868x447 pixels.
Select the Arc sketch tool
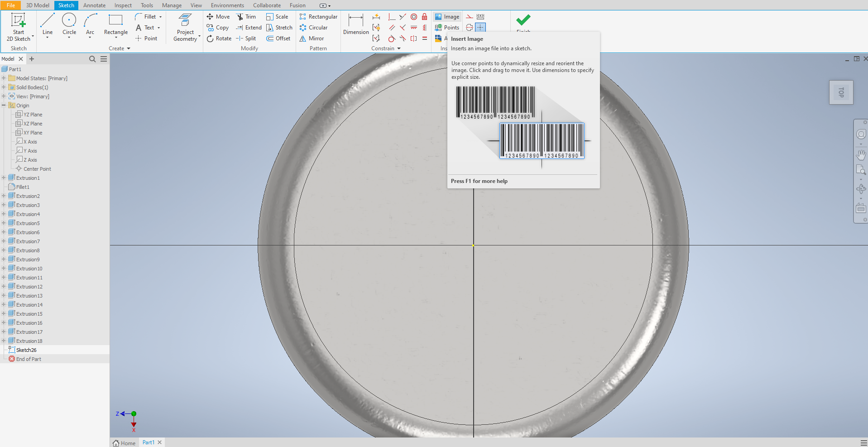pyautogui.click(x=90, y=25)
